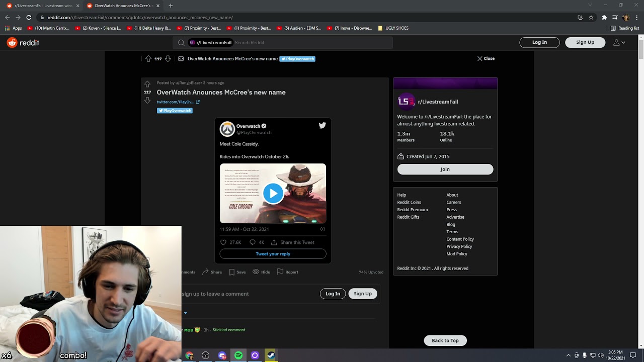Hide the Reddit post
644x362 pixels.
(261, 272)
